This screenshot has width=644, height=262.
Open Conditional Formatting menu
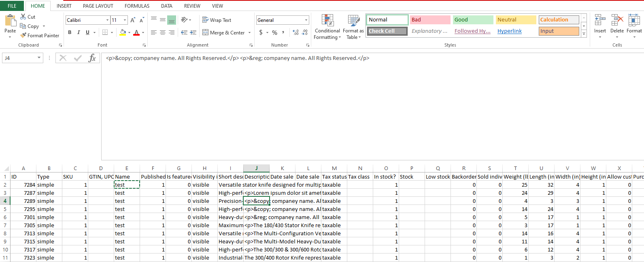(x=327, y=27)
